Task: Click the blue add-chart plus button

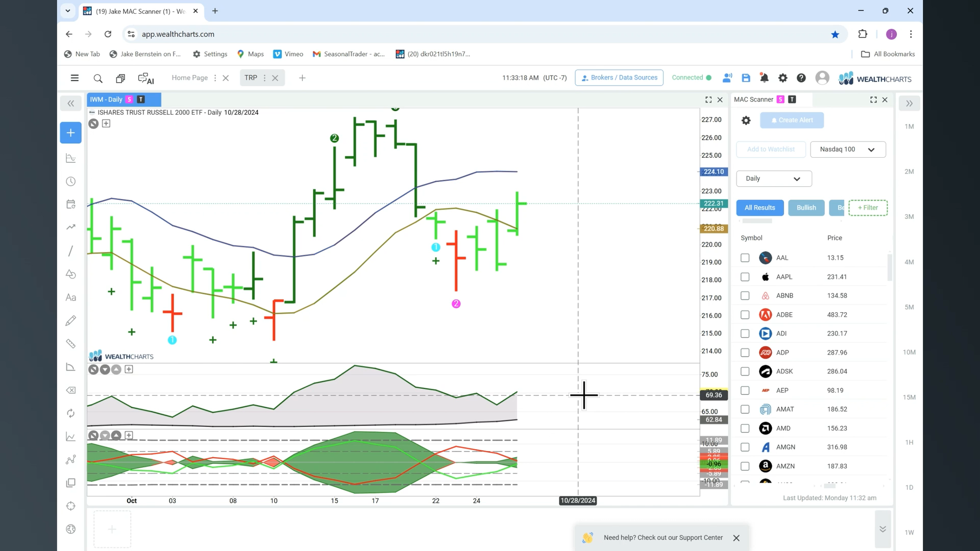Action: 70,133
